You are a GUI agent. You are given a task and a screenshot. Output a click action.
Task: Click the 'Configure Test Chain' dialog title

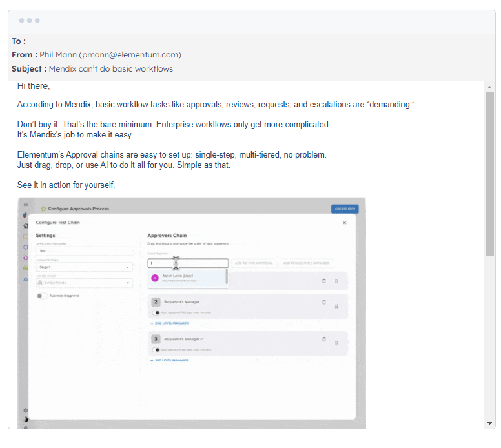(x=58, y=223)
